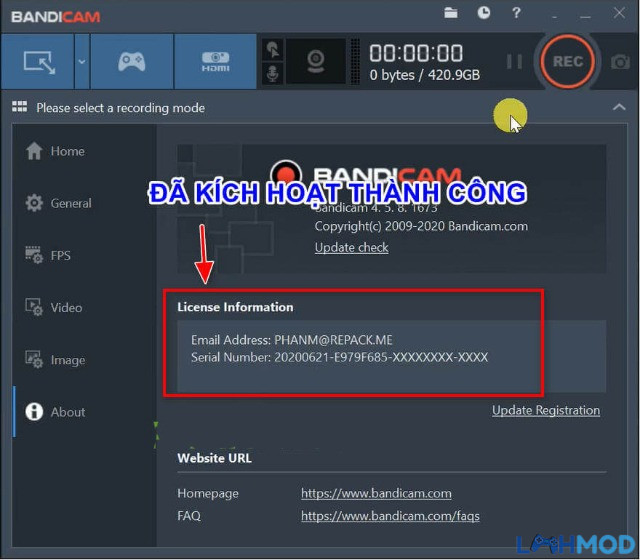The height and width of the screenshot is (560, 640).
Task: Click the Please select a recording mode text
Action: [120, 108]
